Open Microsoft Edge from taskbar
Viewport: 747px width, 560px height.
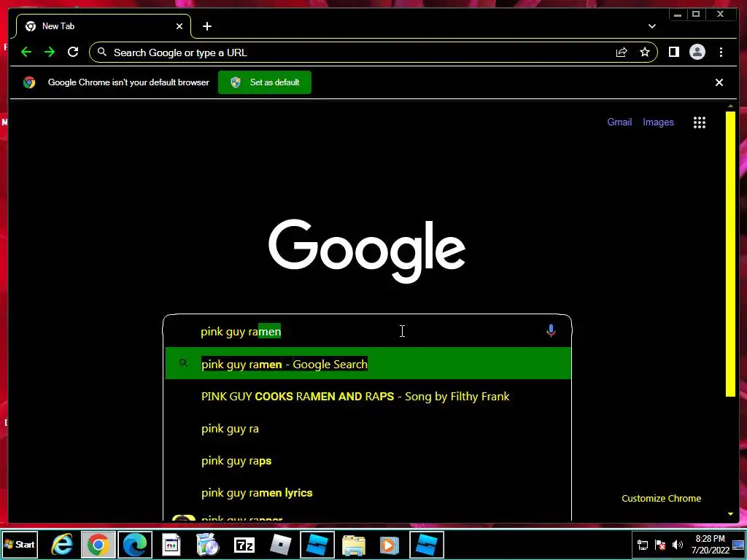click(135, 544)
